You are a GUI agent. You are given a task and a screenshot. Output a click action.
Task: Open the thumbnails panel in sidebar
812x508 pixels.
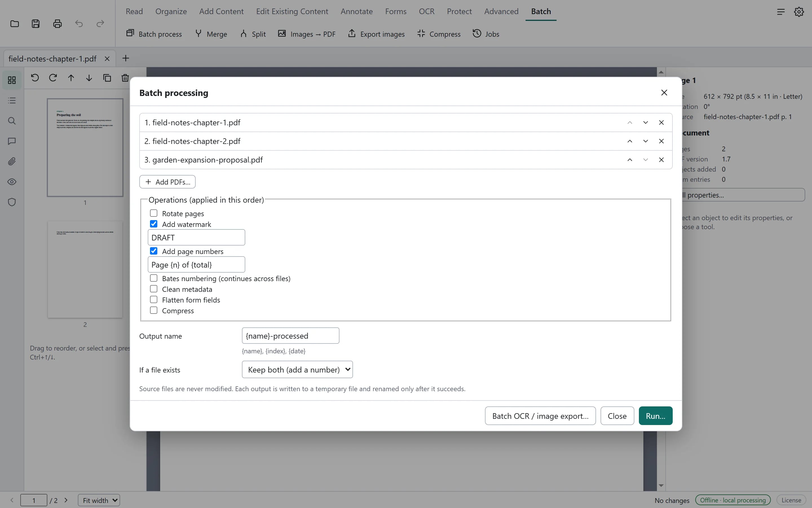tap(12, 80)
